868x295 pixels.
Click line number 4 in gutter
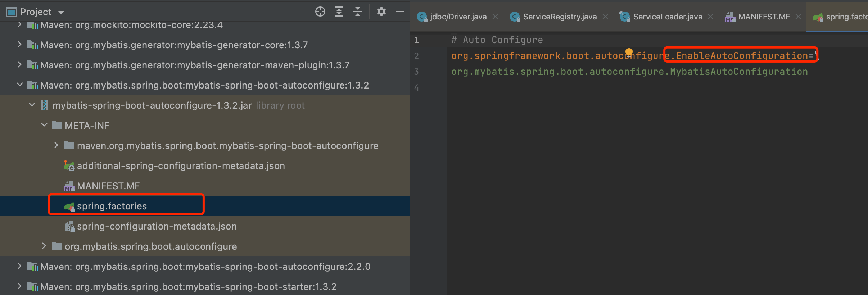(416, 87)
